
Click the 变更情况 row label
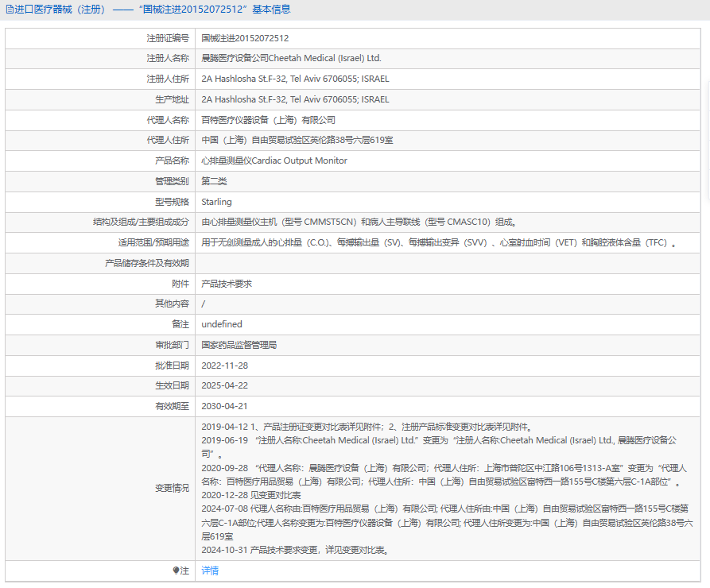[172, 489]
